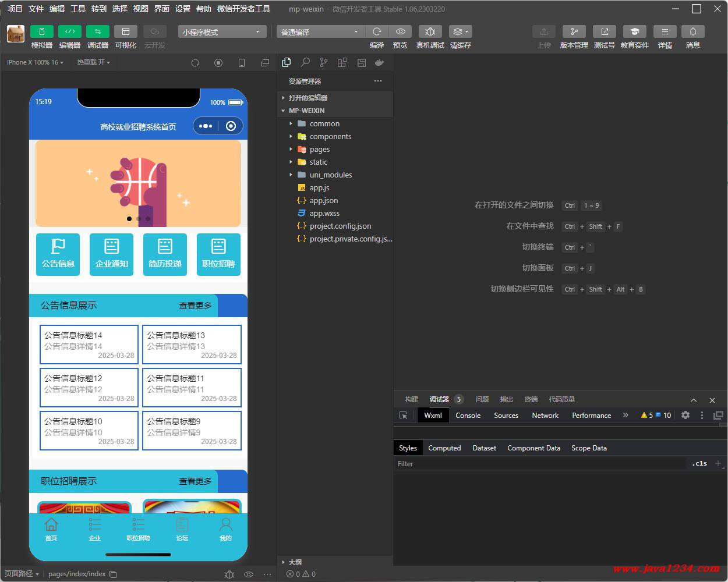Open devtools settings gear
The width and height of the screenshot is (728, 582).
tap(685, 416)
